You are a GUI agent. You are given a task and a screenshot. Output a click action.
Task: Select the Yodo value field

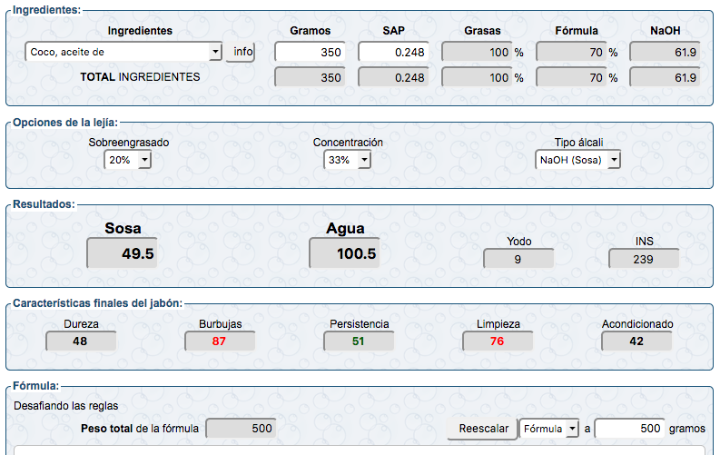tap(518, 260)
